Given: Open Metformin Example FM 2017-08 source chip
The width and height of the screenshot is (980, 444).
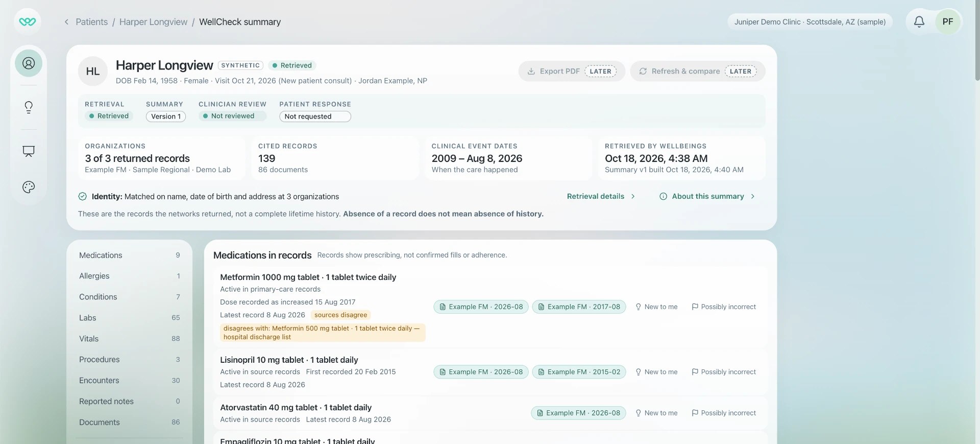Looking at the screenshot, I should 579,307.
